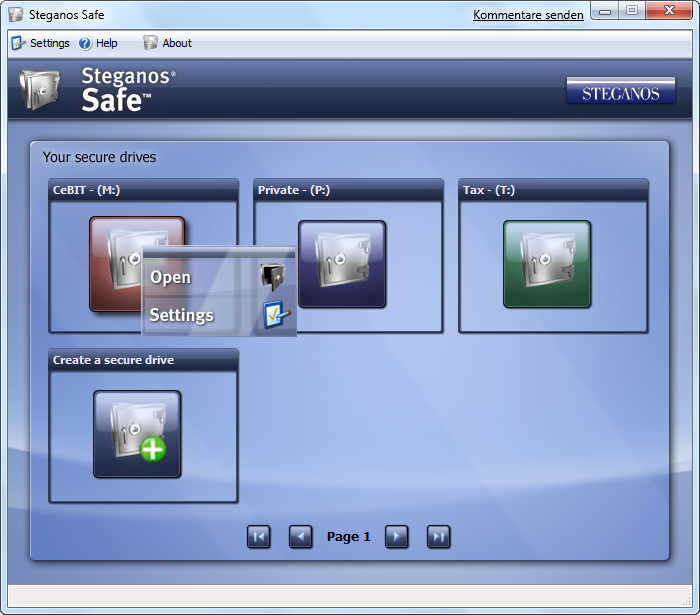Viewport: 700px width, 615px height.
Task: Choose Settings from the safe context menu
Action: tap(182, 315)
